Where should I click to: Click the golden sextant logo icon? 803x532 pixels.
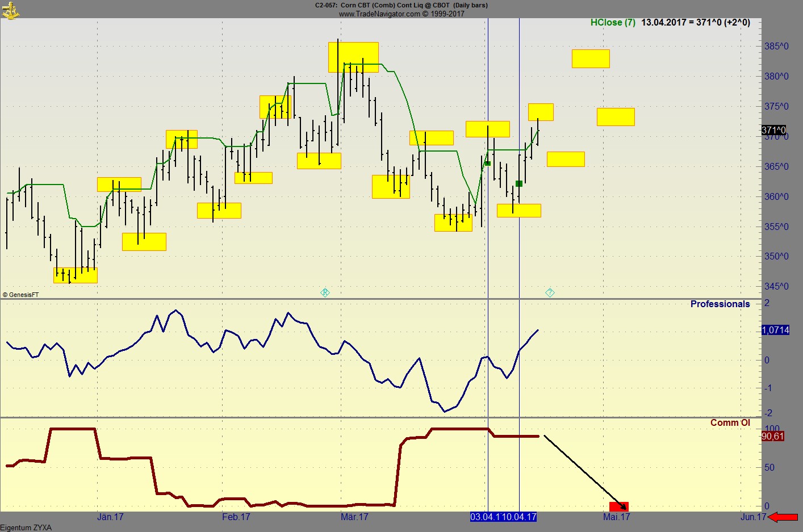(x=11, y=10)
